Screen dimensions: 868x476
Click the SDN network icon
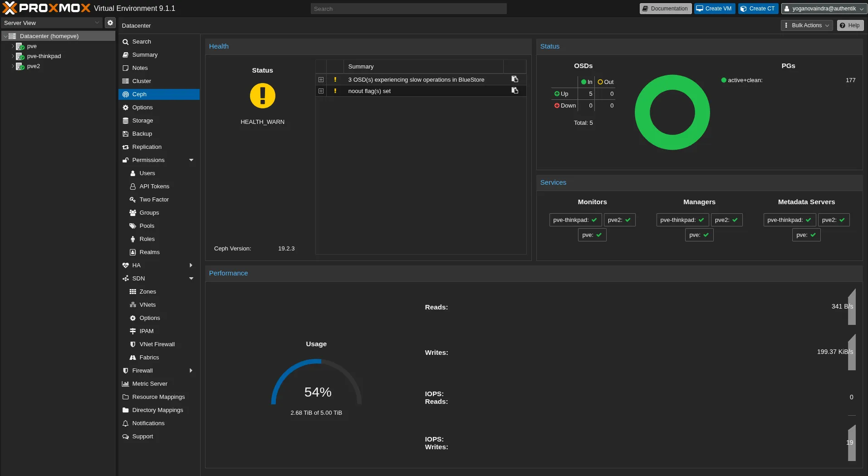(x=126, y=279)
